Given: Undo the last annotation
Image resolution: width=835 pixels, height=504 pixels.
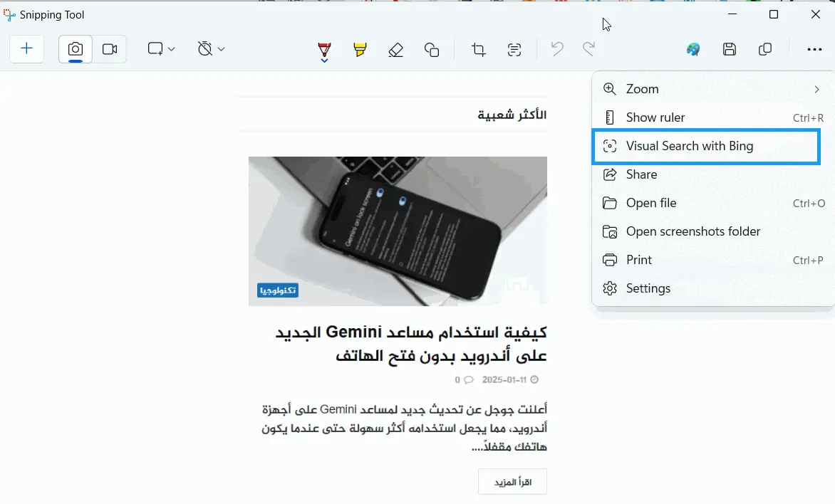Looking at the screenshot, I should click(x=556, y=49).
